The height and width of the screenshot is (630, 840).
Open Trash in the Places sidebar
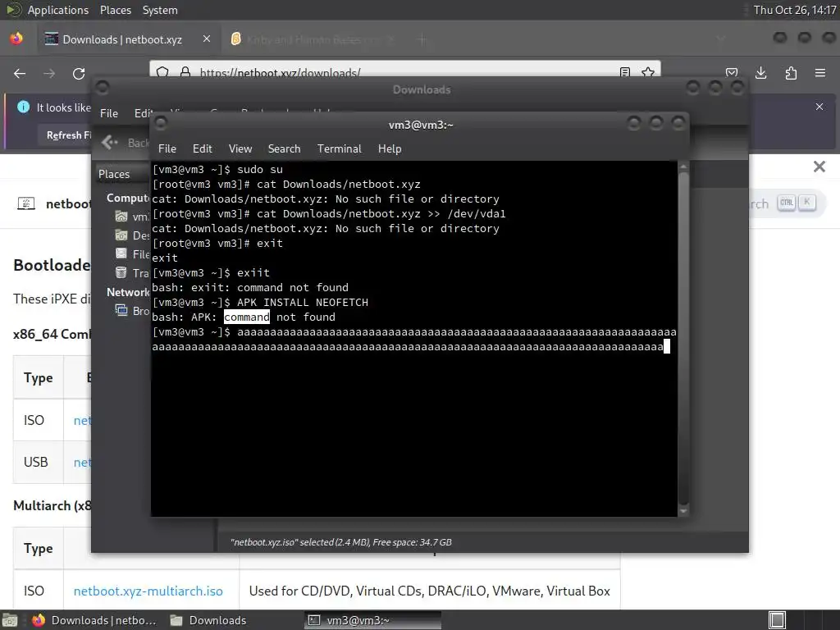point(132,272)
